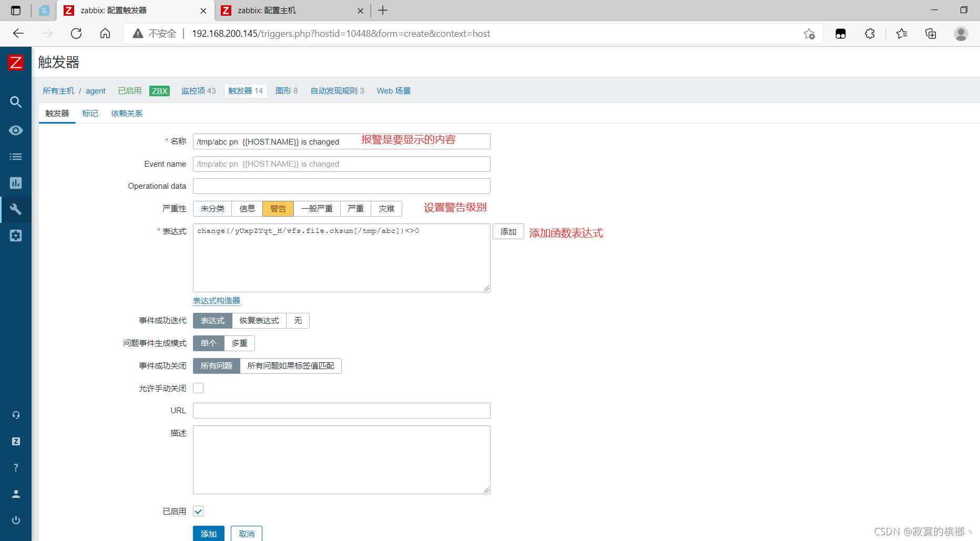Image resolution: width=980 pixels, height=541 pixels.
Task: Select 恢复表达式 for OK event generation
Action: [259, 321]
